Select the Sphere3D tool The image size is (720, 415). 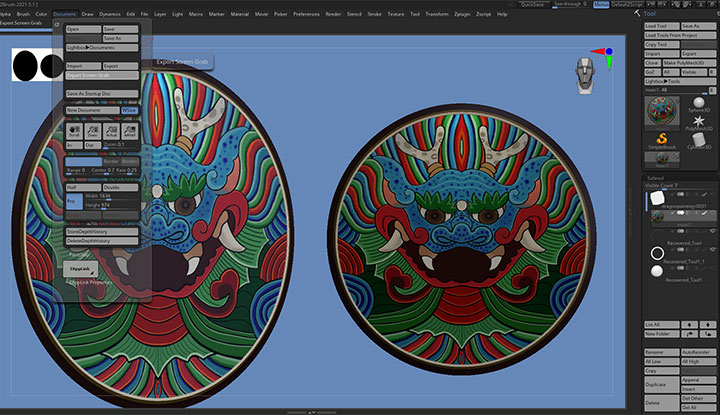[699, 105]
